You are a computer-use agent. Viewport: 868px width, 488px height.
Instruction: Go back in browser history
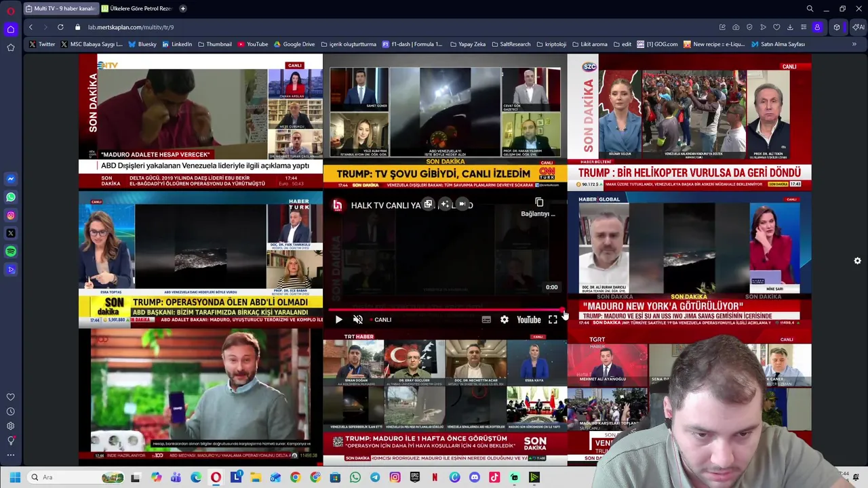coord(31,27)
